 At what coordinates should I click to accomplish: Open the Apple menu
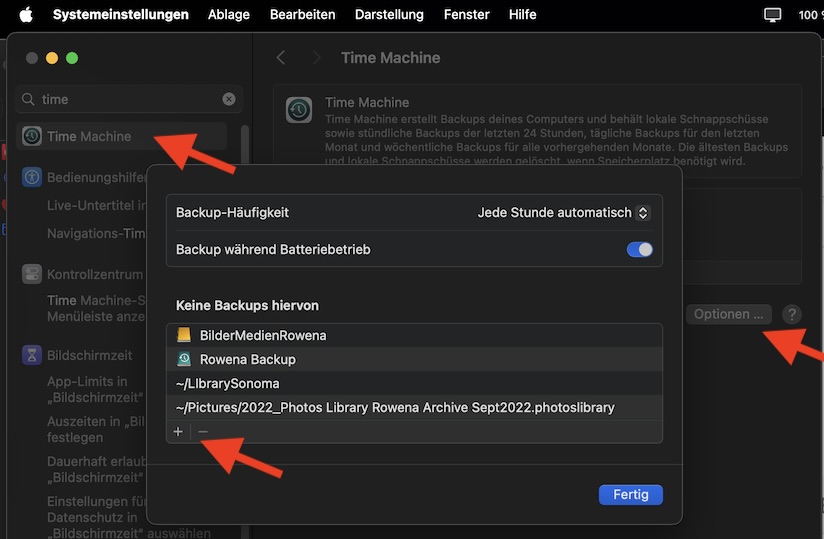(x=26, y=15)
